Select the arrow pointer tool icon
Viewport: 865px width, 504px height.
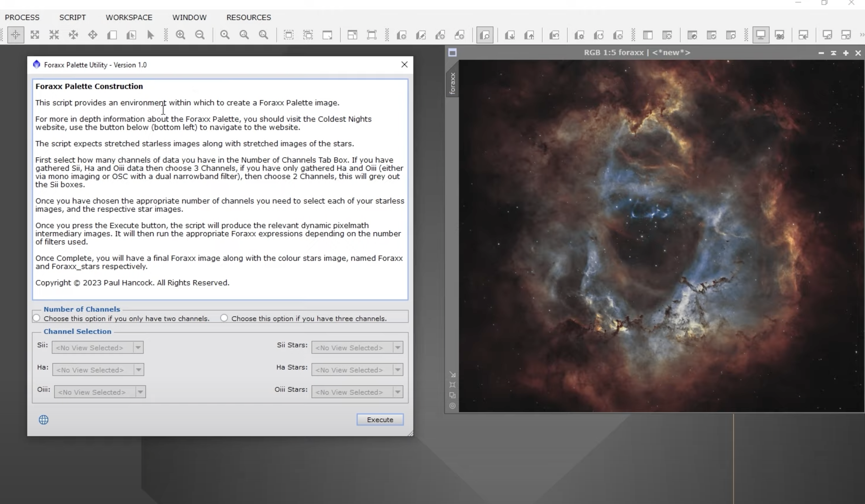(150, 35)
